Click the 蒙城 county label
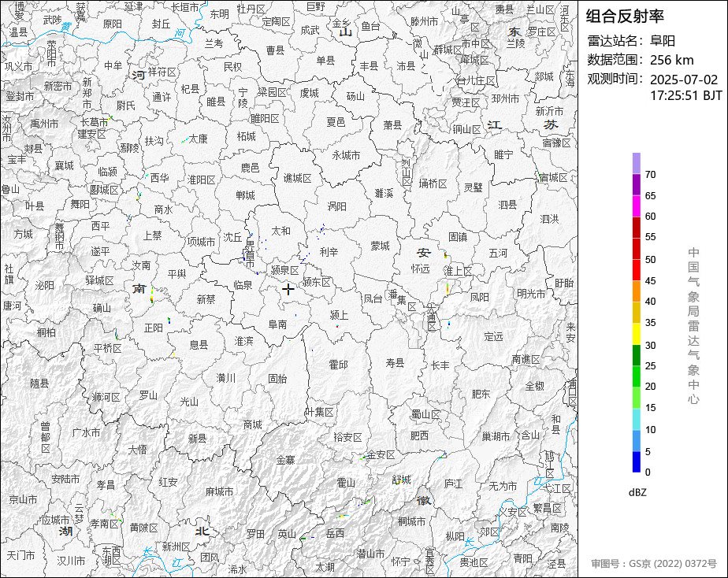The width and height of the screenshot is (728, 578). pyautogui.click(x=381, y=246)
